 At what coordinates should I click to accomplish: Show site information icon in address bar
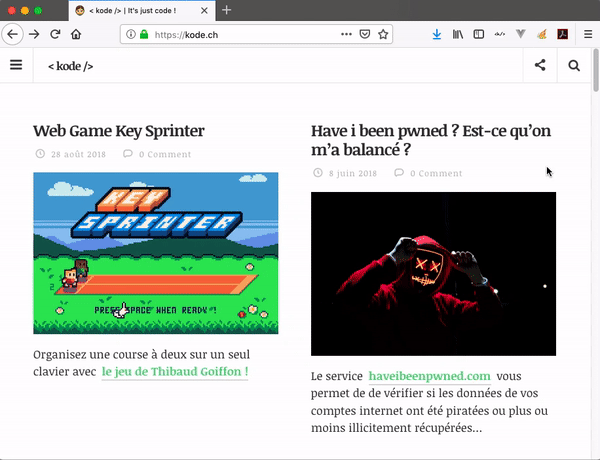tap(130, 34)
